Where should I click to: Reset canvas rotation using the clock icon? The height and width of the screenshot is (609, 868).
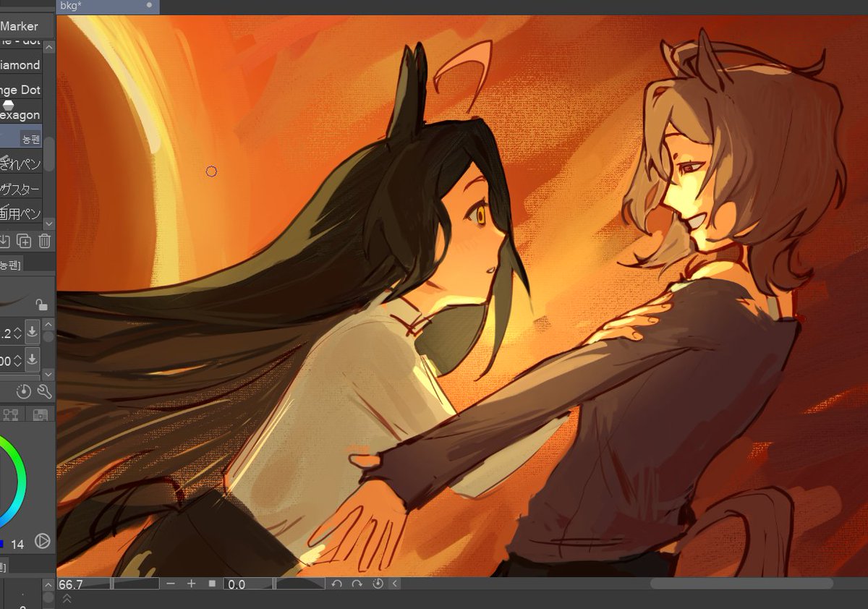(377, 584)
